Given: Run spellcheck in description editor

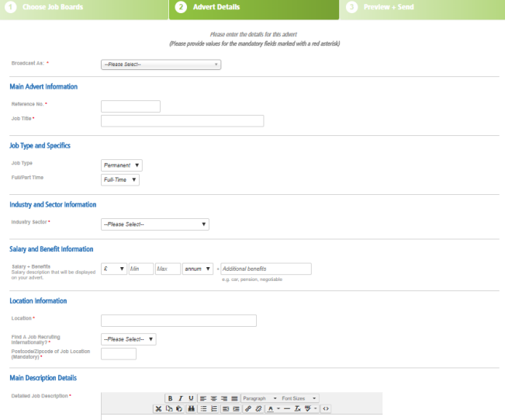Looking at the screenshot, I should 308,408.
